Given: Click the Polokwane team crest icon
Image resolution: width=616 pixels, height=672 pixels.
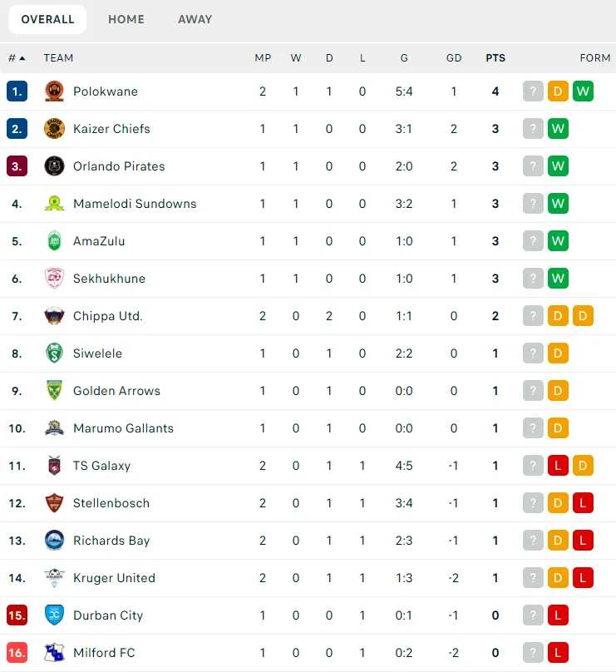Looking at the screenshot, I should click(54, 91).
